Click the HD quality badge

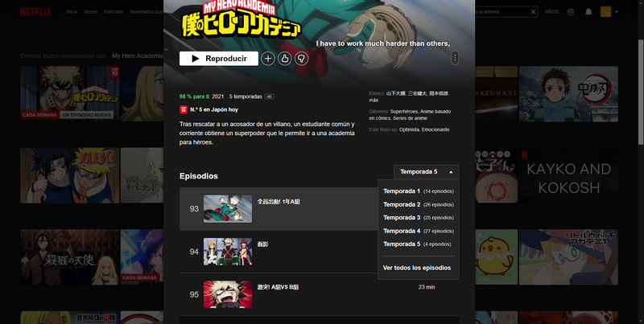point(270,96)
